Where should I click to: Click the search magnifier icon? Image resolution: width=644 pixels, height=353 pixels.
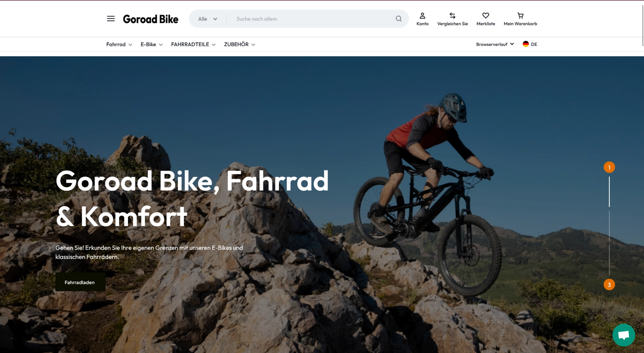(x=399, y=19)
